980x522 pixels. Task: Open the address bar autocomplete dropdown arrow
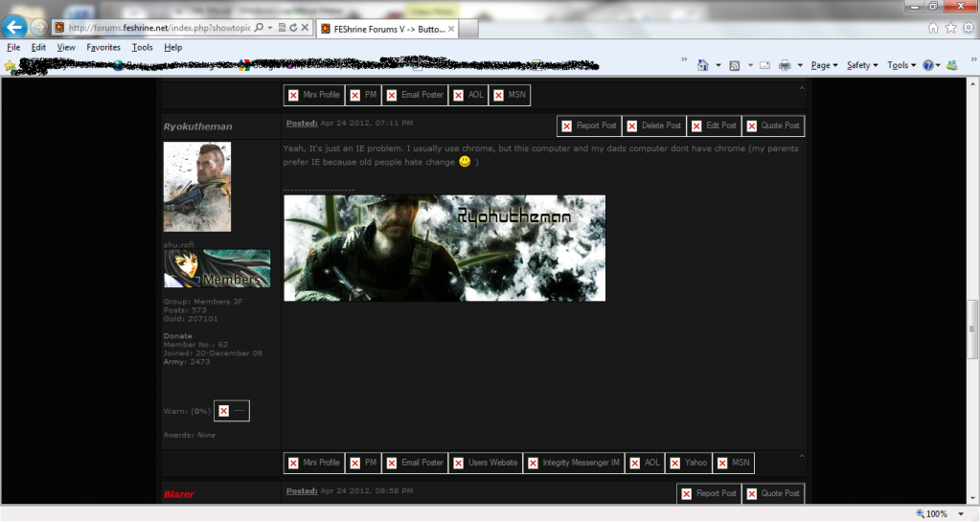270,28
